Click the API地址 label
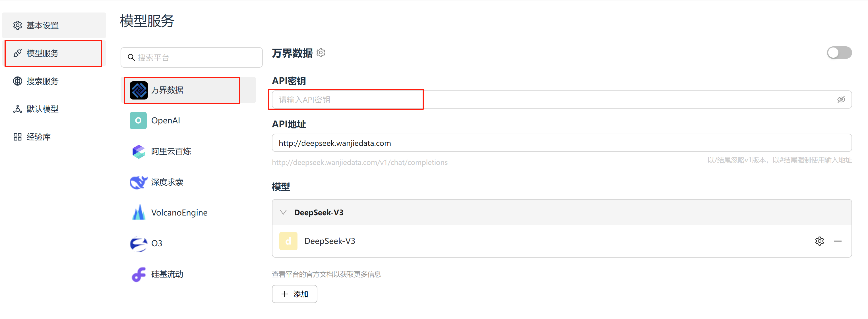 click(x=289, y=124)
